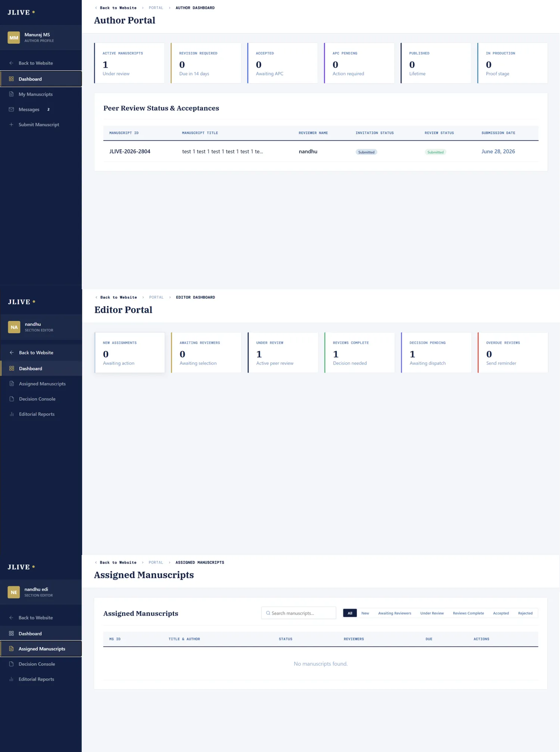Click PORTAL in Author Portal breadcrumb
This screenshot has width=560, height=752.
pos(156,8)
